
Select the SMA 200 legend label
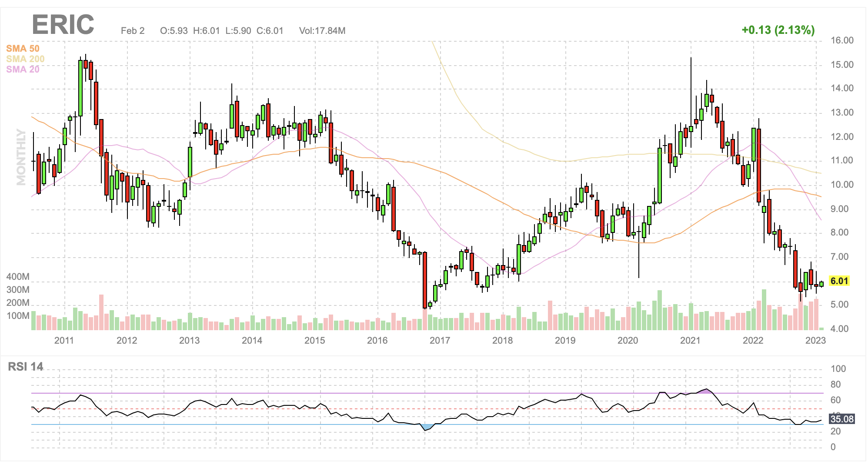pyautogui.click(x=25, y=59)
